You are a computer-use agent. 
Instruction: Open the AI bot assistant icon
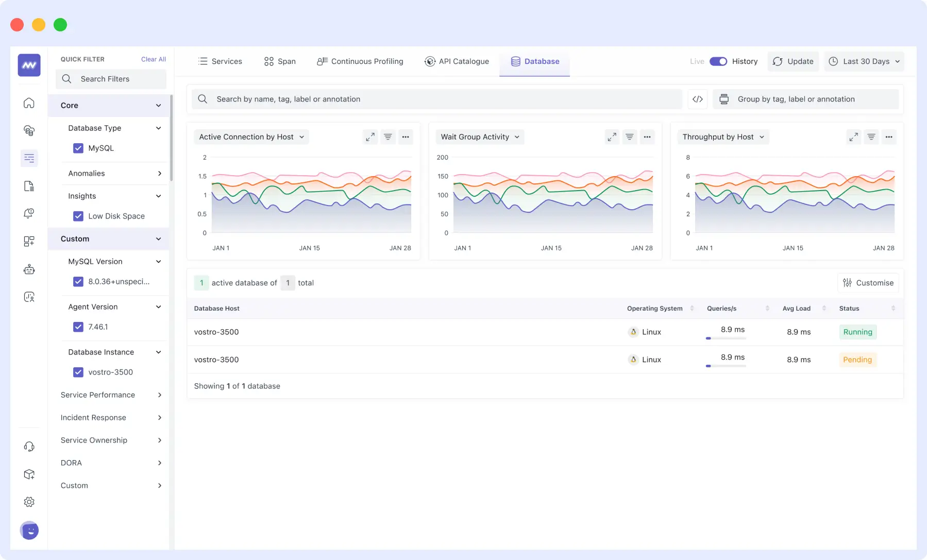[x=29, y=269]
